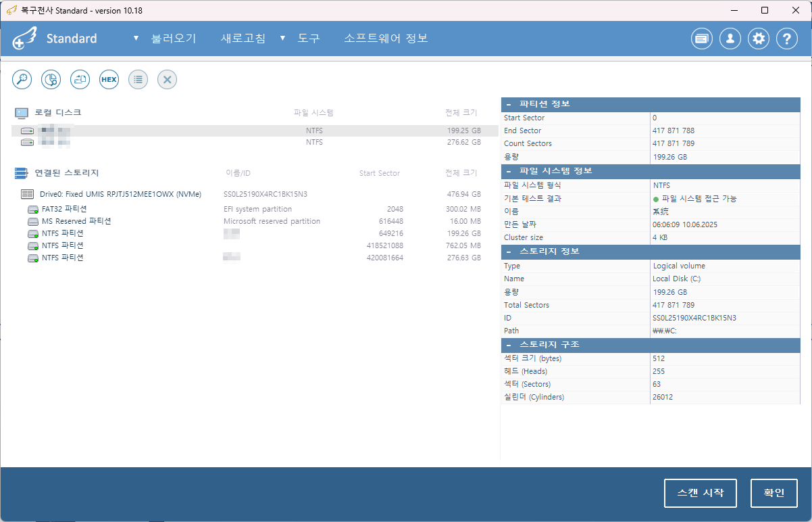Open the HEX viewer tool
The image size is (812, 522).
point(109,79)
